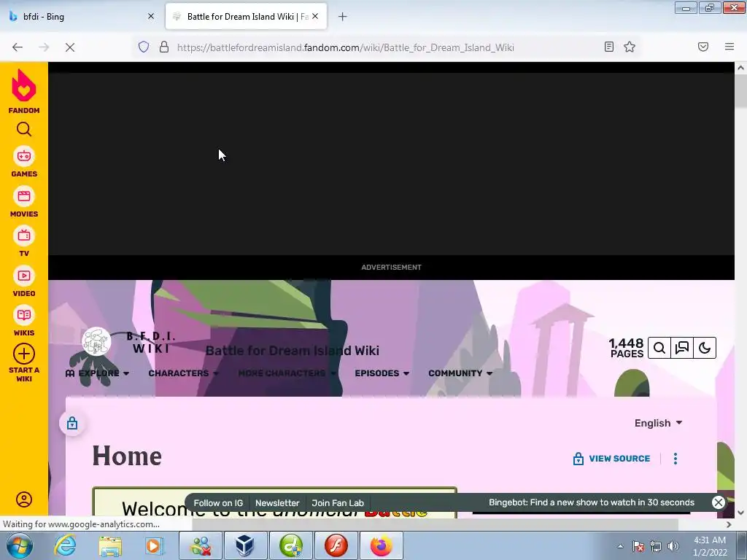Open the English language dropdown
747x560 pixels.
point(659,424)
